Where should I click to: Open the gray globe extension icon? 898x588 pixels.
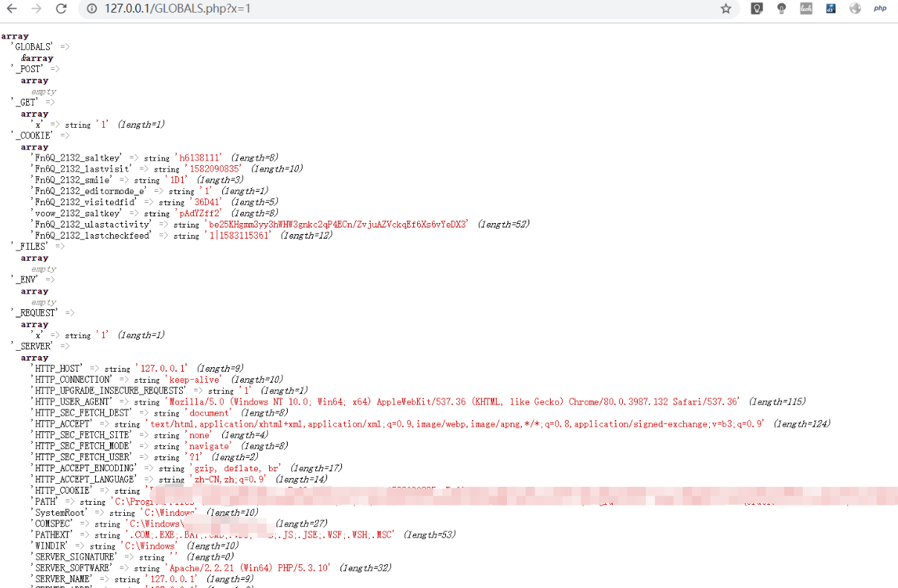click(855, 9)
